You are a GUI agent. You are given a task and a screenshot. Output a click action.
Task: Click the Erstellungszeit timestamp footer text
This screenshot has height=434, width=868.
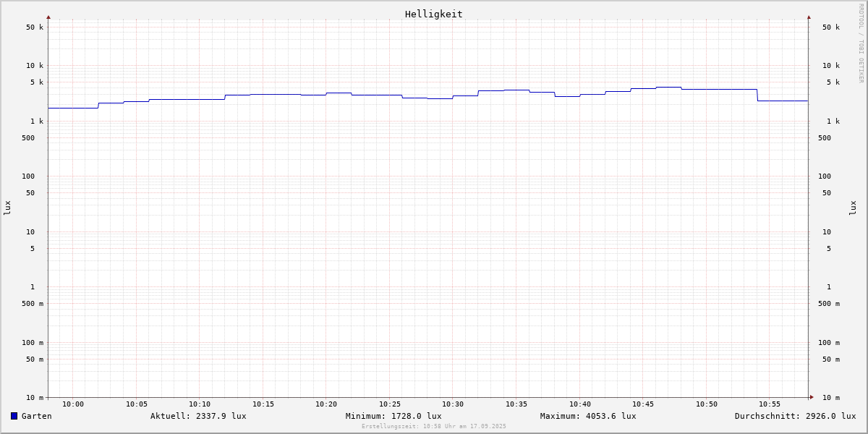point(434,427)
